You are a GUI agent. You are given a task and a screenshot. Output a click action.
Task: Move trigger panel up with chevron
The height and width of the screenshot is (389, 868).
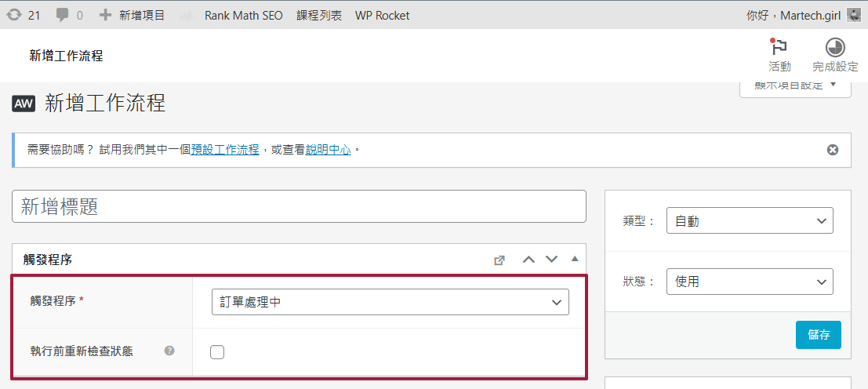pyautogui.click(x=528, y=260)
